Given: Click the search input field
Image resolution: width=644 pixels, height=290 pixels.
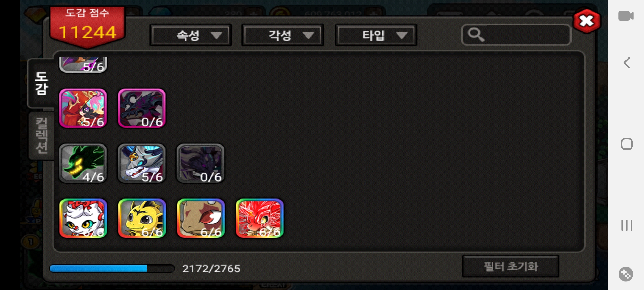Looking at the screenshot, I should tap(516, 35).
